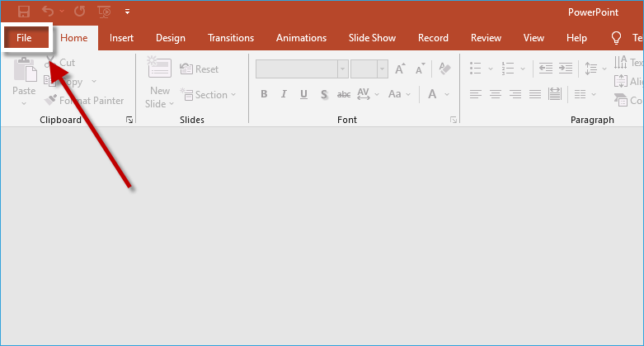Screen dimensions: 644x346
Task: Open the File tab
Action: (x=24, y=38)
